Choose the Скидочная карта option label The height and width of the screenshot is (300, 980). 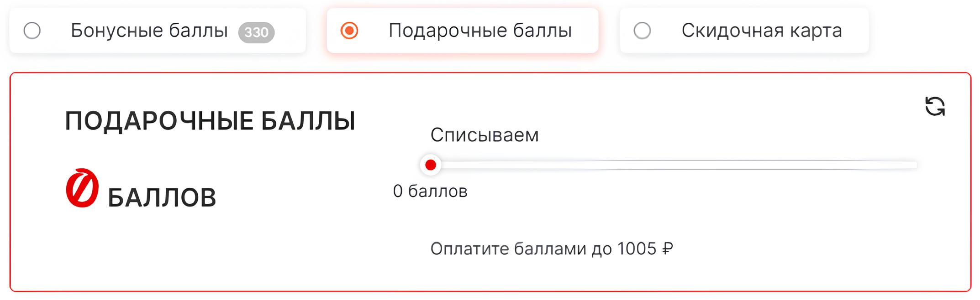coord(761,31)
